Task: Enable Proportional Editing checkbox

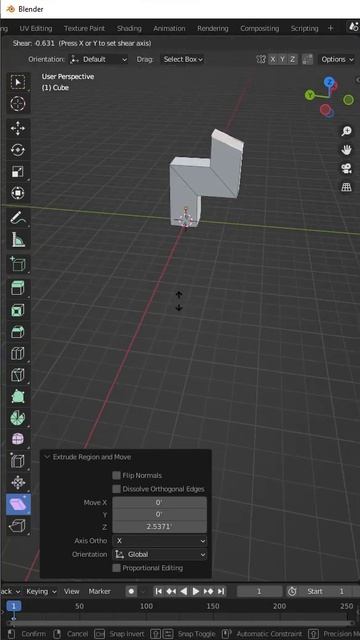Action: click(116, 568)
